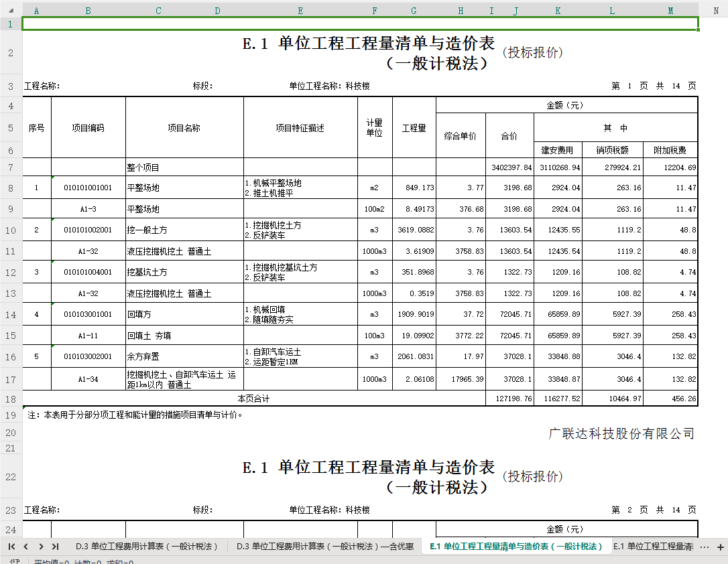
Task: Select the partially visible E.1 sheet tab at right
Action: pos(653,547)
